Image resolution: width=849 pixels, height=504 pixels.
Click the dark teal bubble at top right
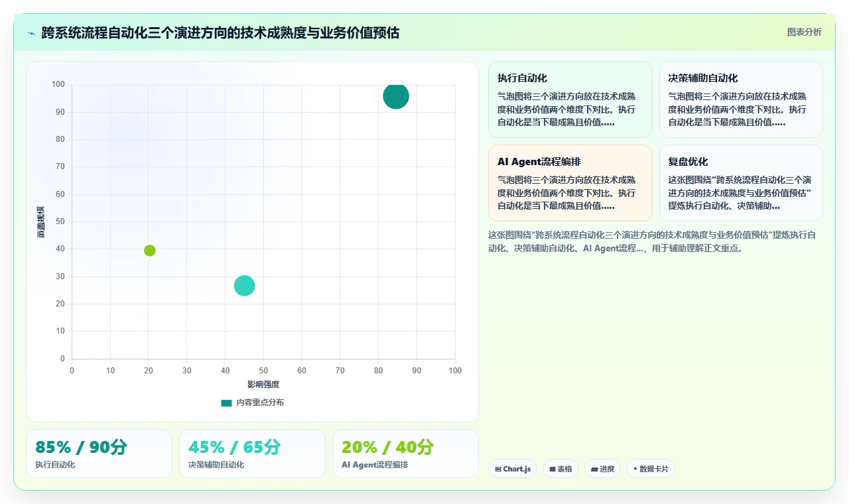click(396, 96)
